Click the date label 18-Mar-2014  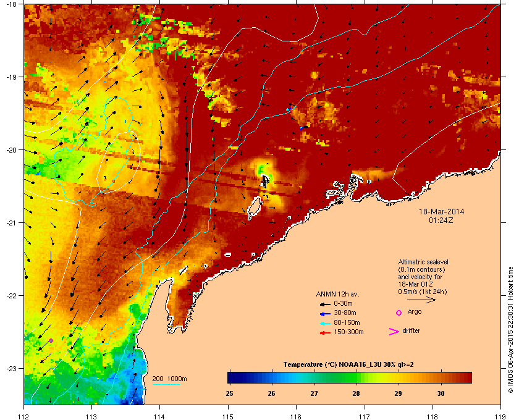click(441, 212)
